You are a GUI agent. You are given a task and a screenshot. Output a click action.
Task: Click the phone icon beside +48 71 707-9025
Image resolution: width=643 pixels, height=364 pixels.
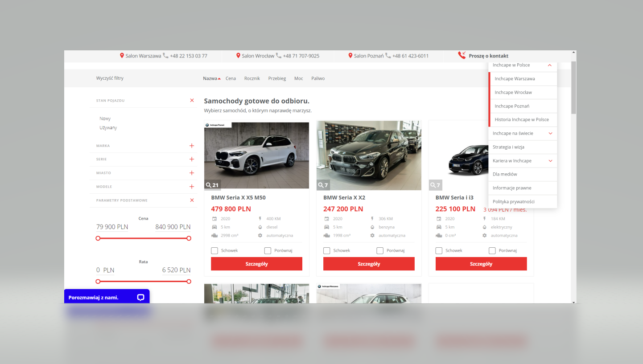[279, 56]
